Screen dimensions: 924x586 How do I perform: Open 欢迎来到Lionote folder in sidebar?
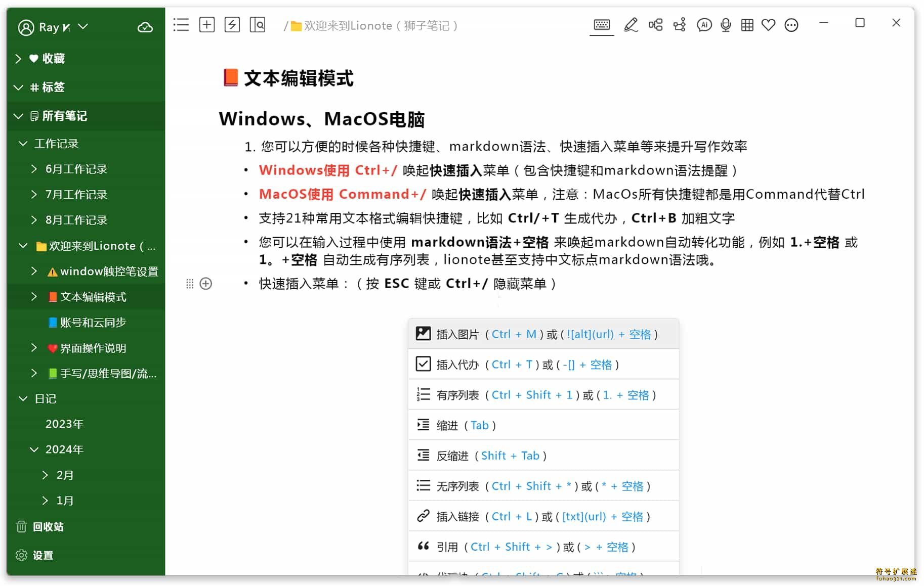[96, 246]
